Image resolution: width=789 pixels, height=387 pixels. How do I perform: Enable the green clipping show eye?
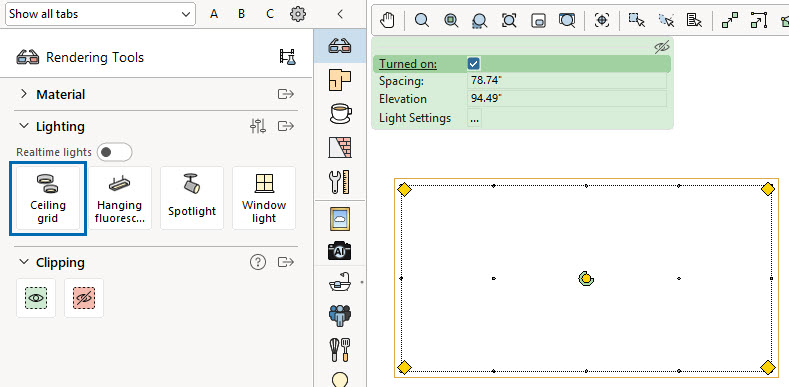(36, 298)
